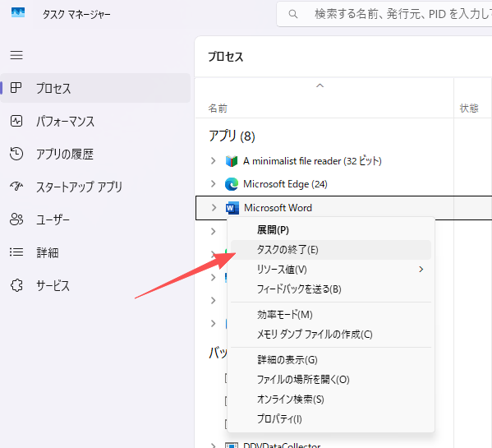This screenshot has height=448, width=492.
Task: Choose フィードバックを送る(B) menu entry
Action: (331, 289)
